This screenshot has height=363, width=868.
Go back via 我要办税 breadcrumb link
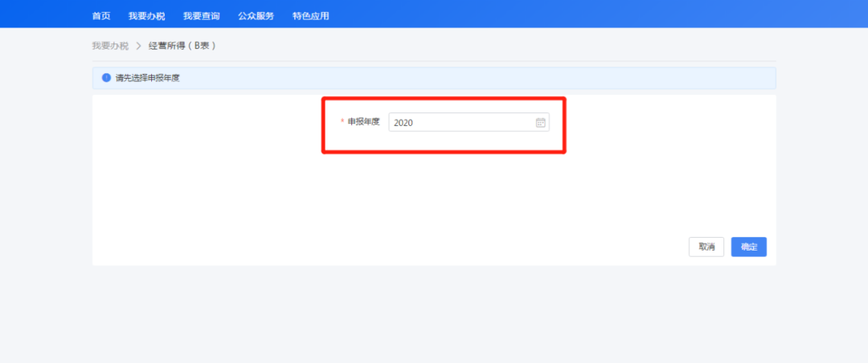[110, 46]
